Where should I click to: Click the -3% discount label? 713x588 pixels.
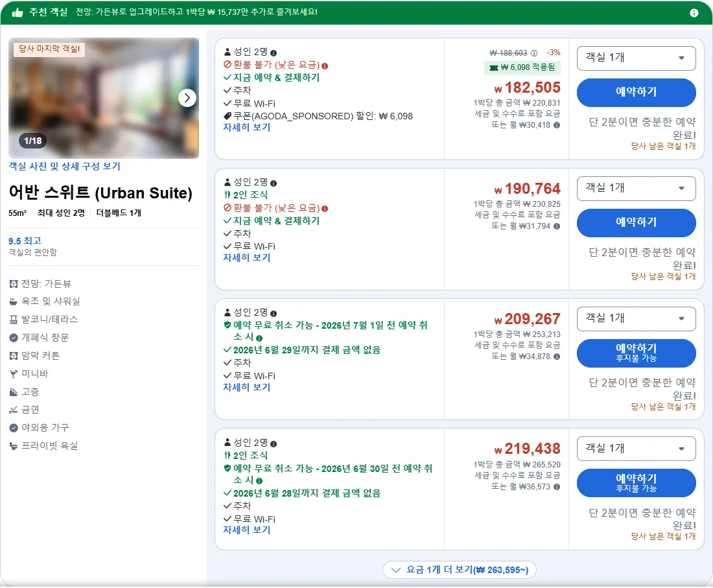coord(554,53)
